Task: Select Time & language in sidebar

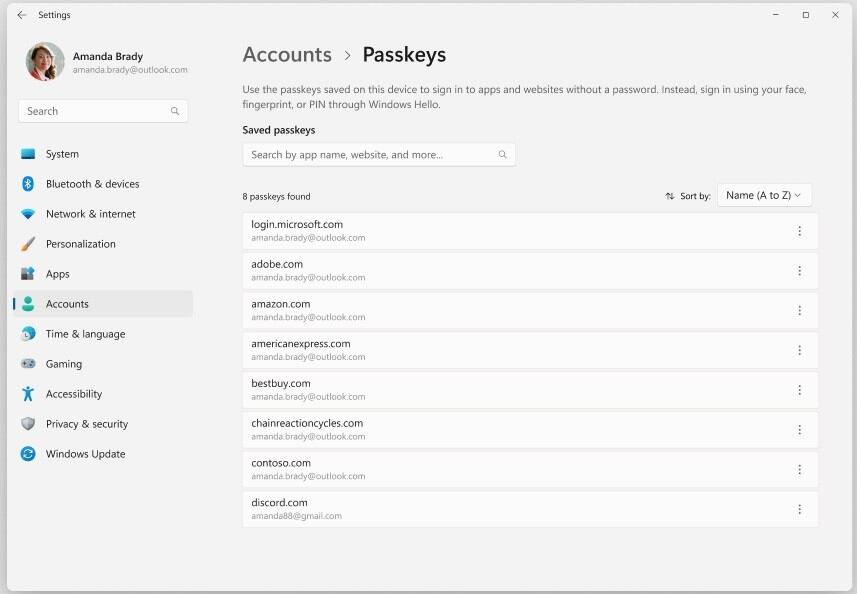Action: (x=85, y=334)
